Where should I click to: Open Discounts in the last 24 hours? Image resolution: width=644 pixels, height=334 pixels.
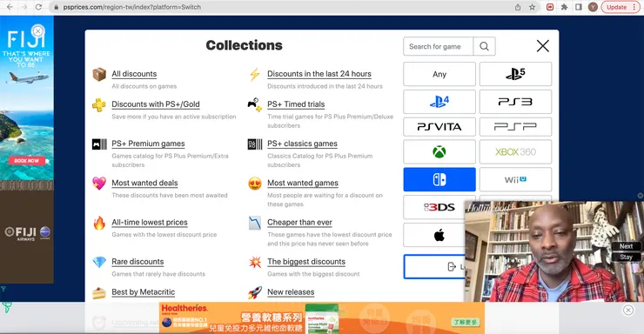pyautogui.click(x=319, y=74)
